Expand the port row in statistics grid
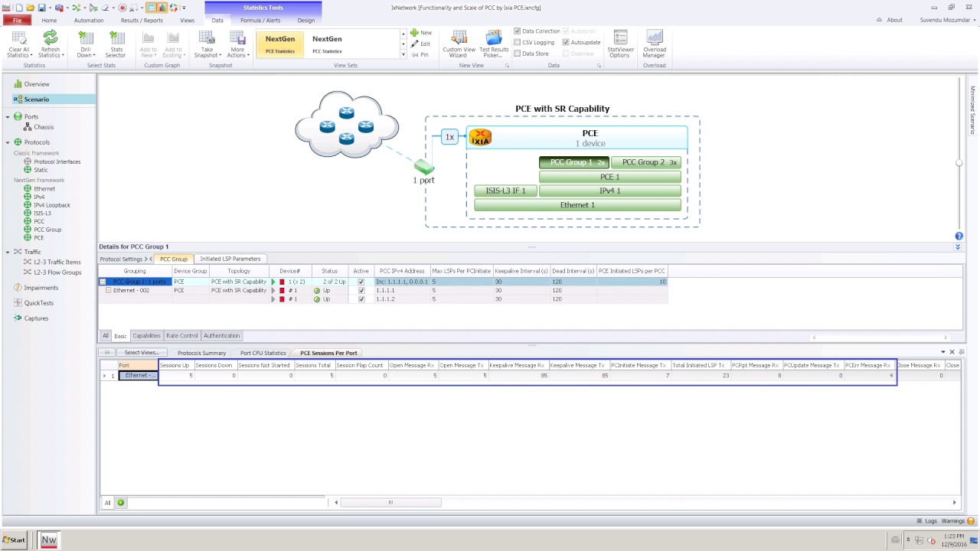This screenshot has height=551, width=980. click(105, 376)
